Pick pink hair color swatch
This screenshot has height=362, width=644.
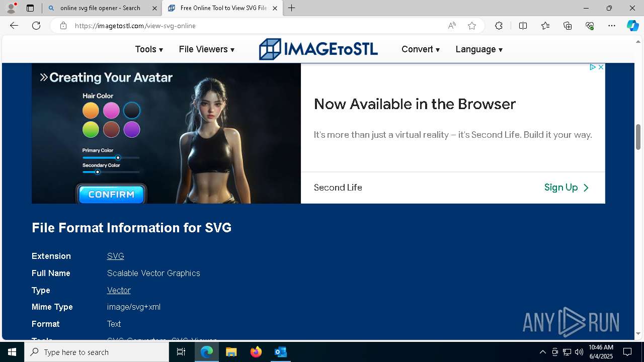[111, 110]
